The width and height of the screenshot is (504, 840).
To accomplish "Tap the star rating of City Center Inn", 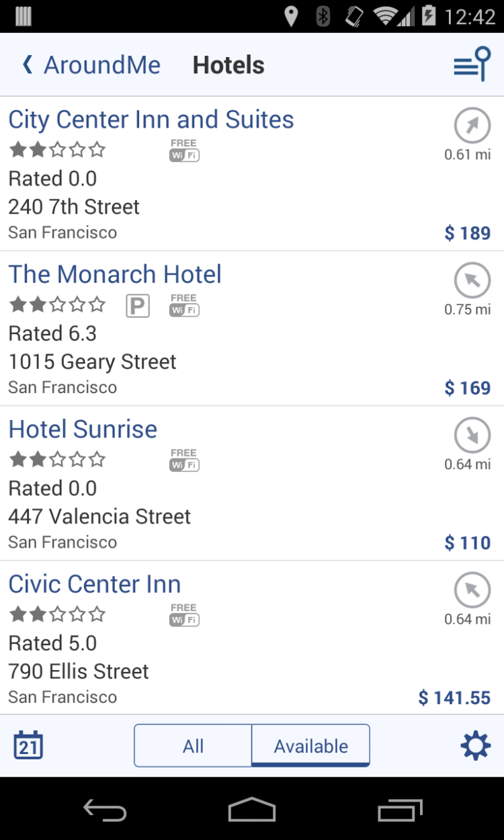I will pyautogui.click(x=57, y=149).
